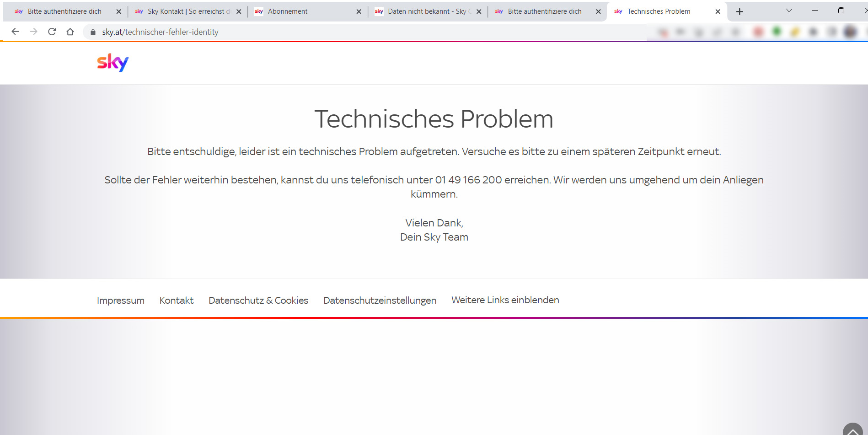Open the browser home page icon

(x=70, y=32)
